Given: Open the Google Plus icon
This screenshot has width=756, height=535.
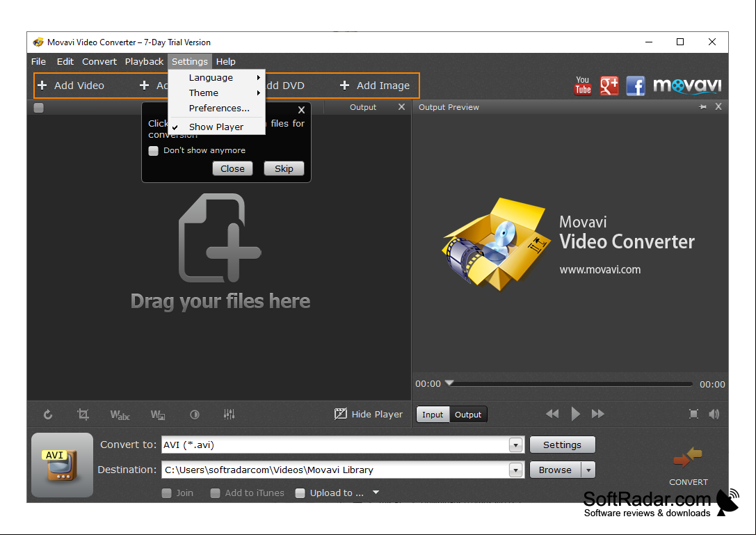Looking at the screenshot, I should pyautogui.click(x=609, y=86).
